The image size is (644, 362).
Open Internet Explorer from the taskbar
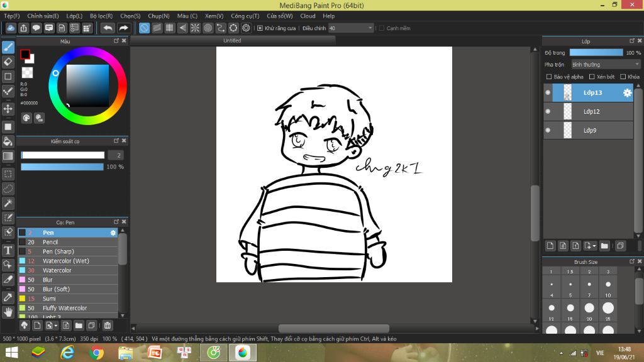point(67,353)
